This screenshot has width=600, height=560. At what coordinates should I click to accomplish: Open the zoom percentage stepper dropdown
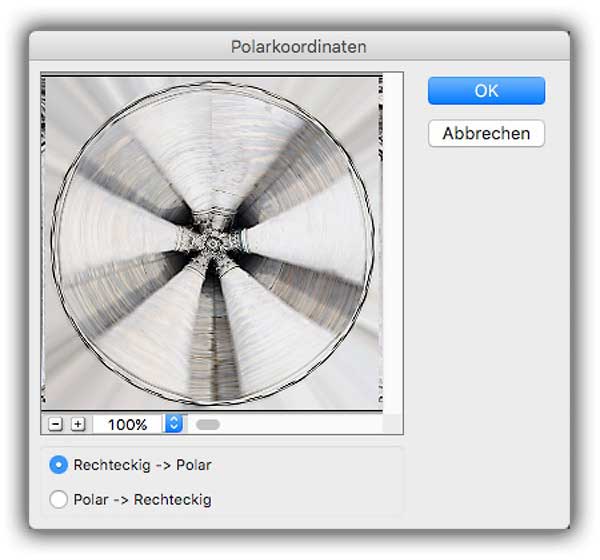pyautogui.click(x=174, y=424)
